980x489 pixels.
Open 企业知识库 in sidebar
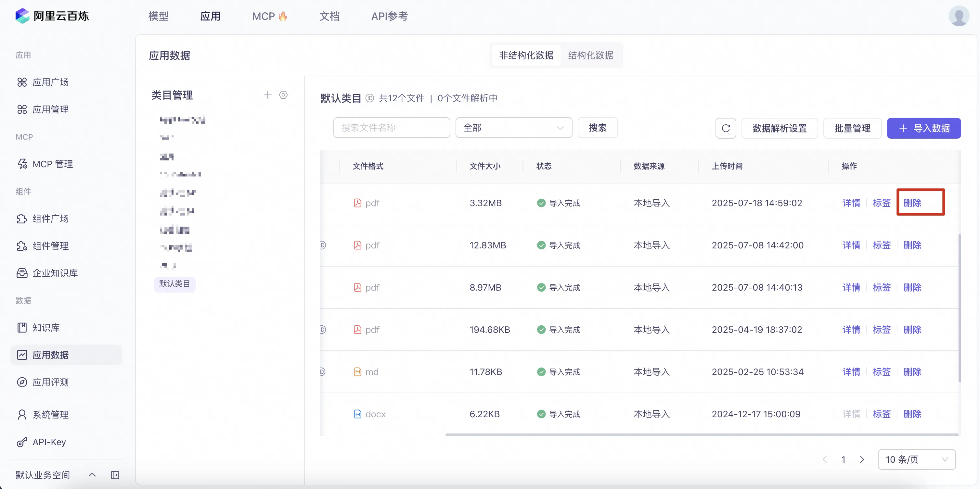[x=55, y=273]
